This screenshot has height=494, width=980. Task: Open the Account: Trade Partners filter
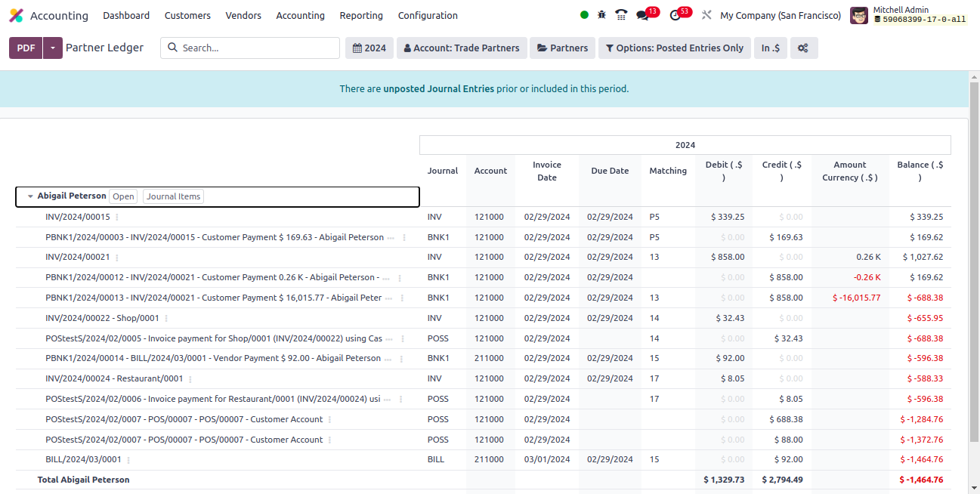pos(462,48)
